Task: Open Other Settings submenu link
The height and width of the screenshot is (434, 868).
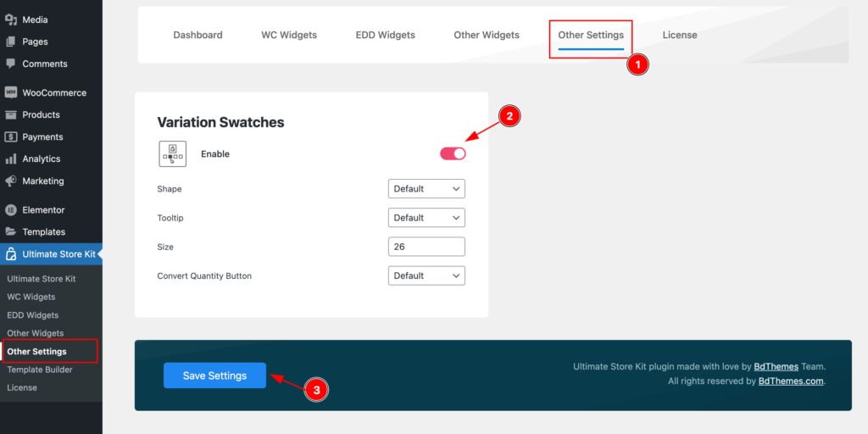Action: point(37,352)
